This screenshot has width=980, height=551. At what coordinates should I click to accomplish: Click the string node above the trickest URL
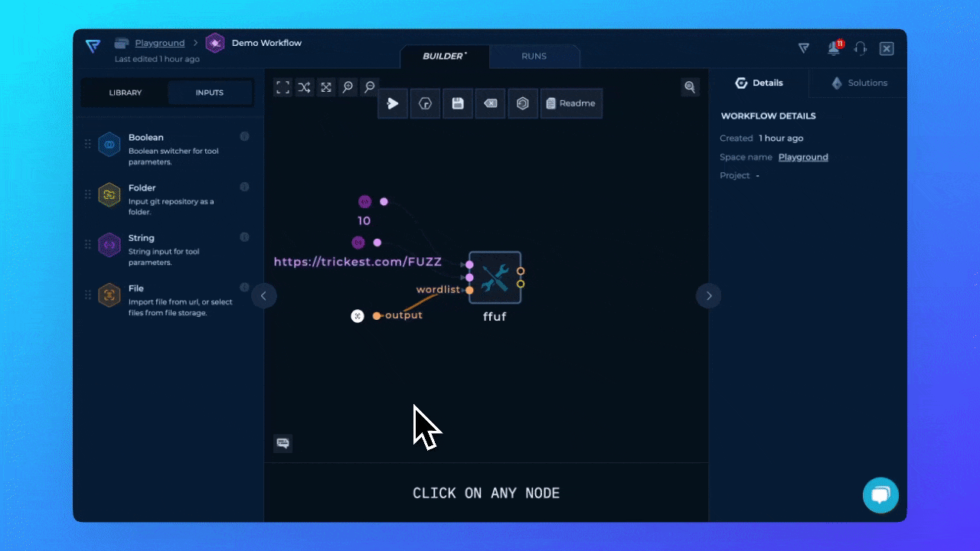[x=358, y=243]
